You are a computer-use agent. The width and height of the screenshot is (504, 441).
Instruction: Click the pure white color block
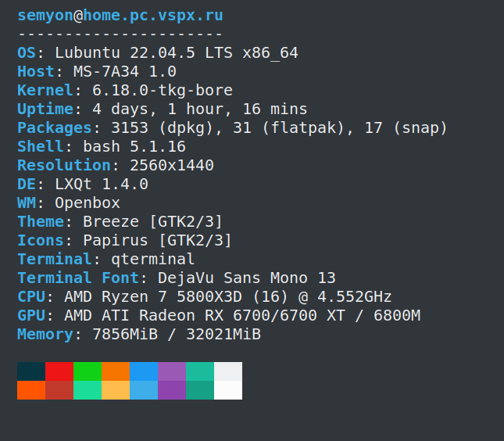[228, 389]
